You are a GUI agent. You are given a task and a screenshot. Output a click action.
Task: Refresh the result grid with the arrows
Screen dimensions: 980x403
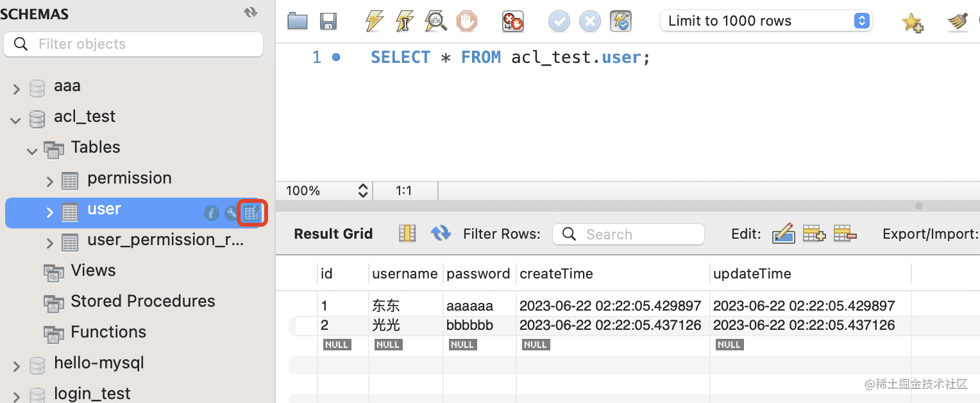pyautogui.click(x=441, y=234)
